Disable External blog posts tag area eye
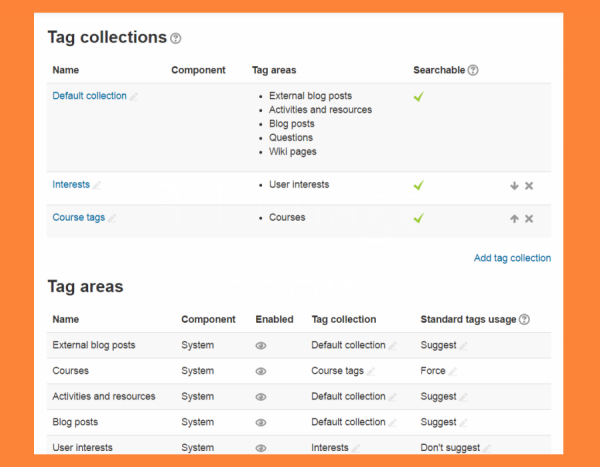This screenshot has height=467, width=600. point(261,345)
